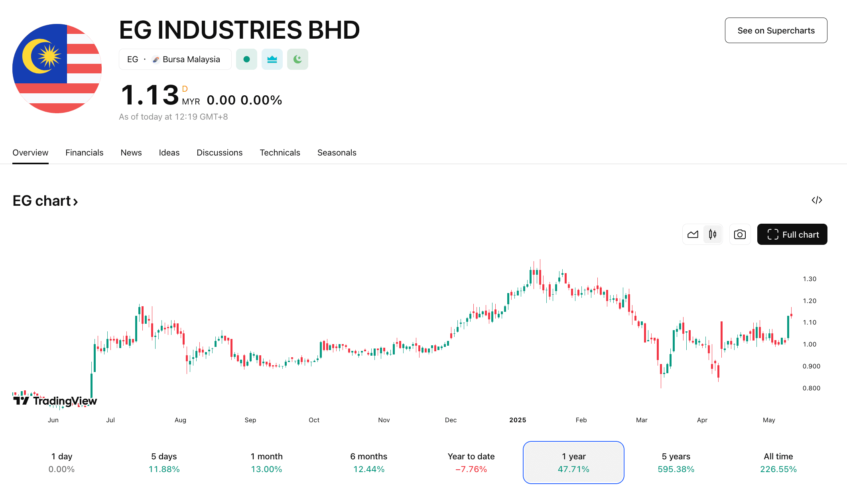Select the 1 day range
847x504 pixels.
coord(62,463)
